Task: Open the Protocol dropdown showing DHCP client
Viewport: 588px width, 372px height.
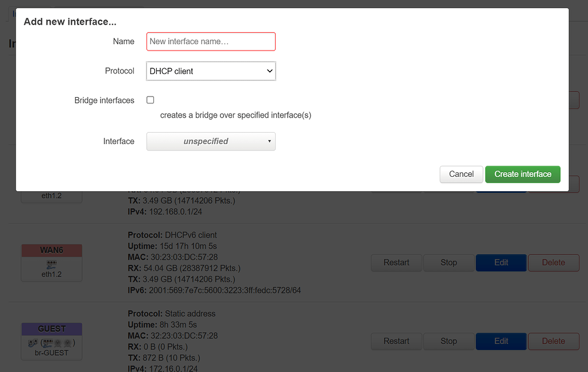Action: [x=211, y=71]
